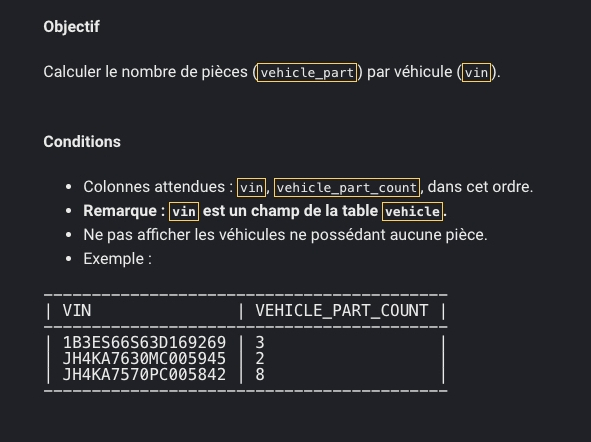Image resolution: width=591 pixels, height=442 pixels.
Task: Select the vin tag in Remarque line
Action: (184, 212)
